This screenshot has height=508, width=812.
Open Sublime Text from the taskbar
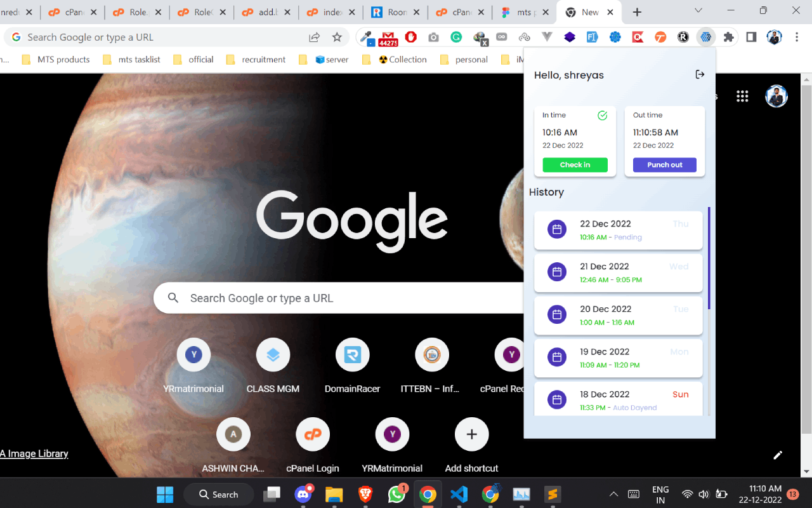pyautogui.click(x=552, y=494)
